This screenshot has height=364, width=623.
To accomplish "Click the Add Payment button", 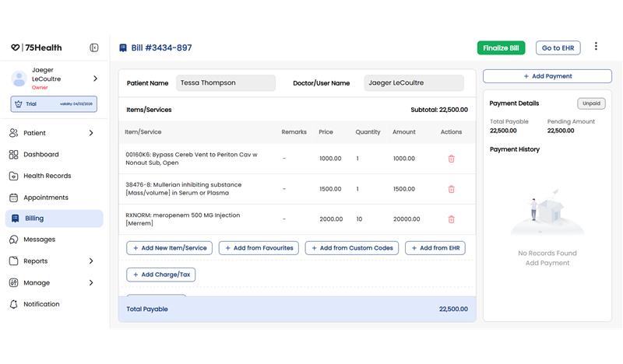I will pyautogui.click(x=547, y=76).
